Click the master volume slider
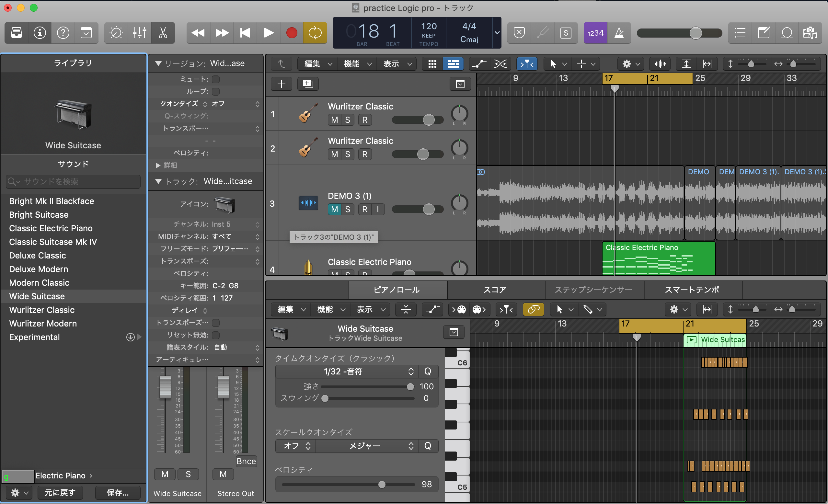828x504 pixels. pyautogui.click(x=679, y=33)
